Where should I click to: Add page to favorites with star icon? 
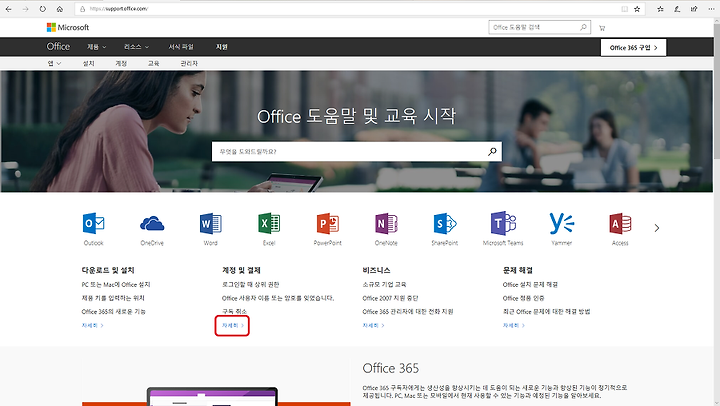pyautogui.click(x=637, y=9)
